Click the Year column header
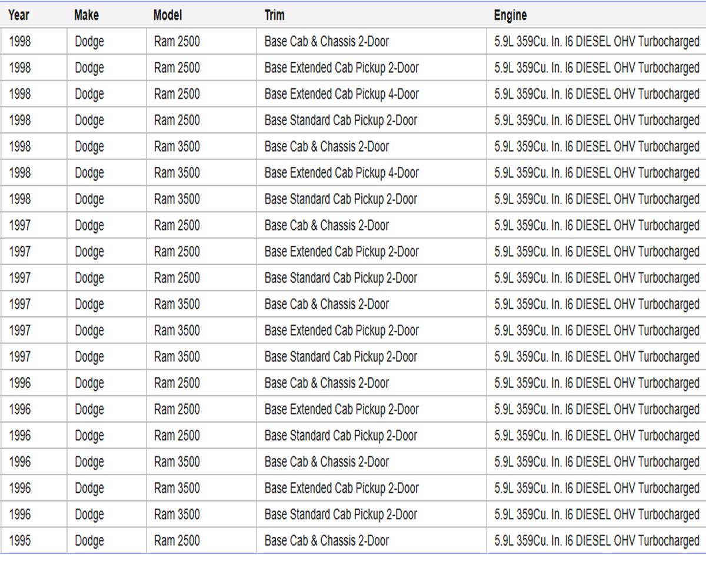The height and width of the screenshot is (588, 706). point(19,15)
